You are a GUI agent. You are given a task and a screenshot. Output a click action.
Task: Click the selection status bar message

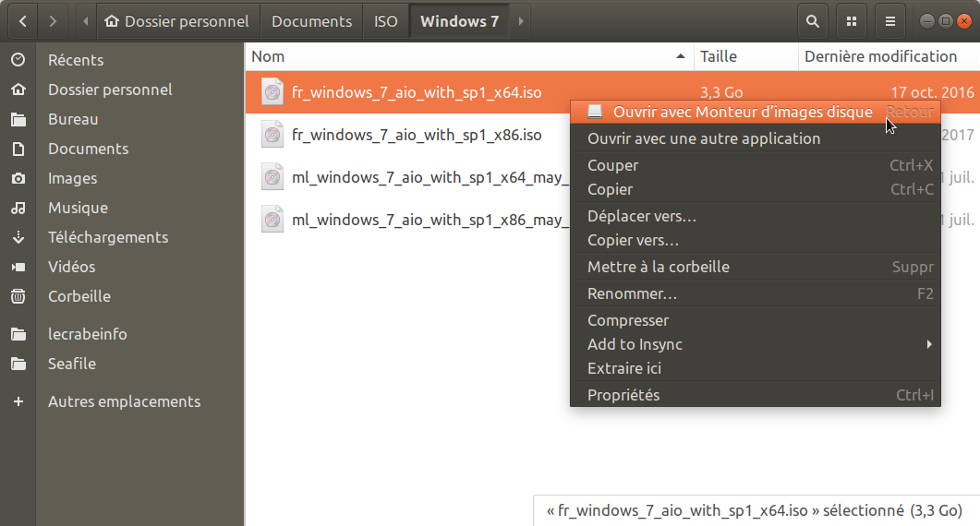(x=755, y=510)
